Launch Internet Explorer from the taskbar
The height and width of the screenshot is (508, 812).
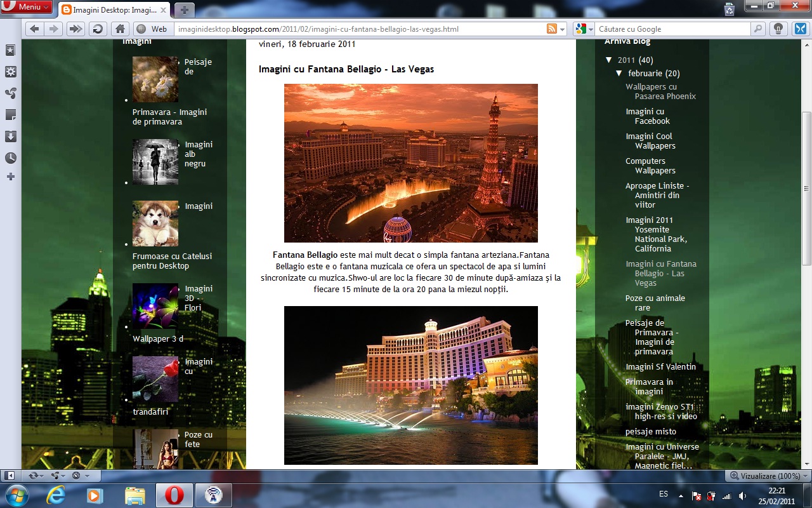(x=56, y=495)
